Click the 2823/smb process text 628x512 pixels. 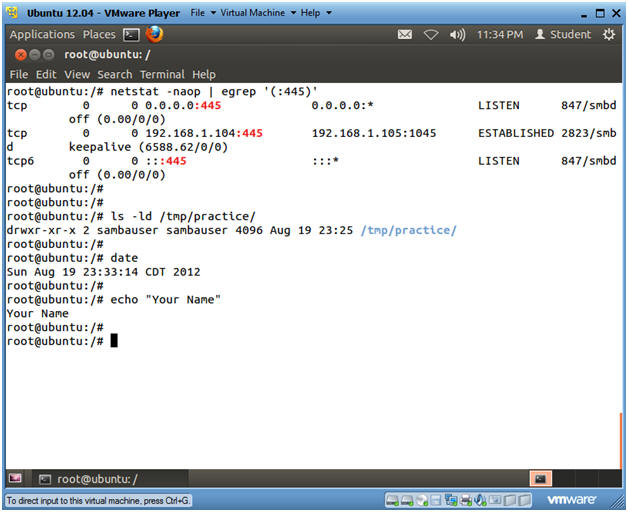click(x=588, y=133)
